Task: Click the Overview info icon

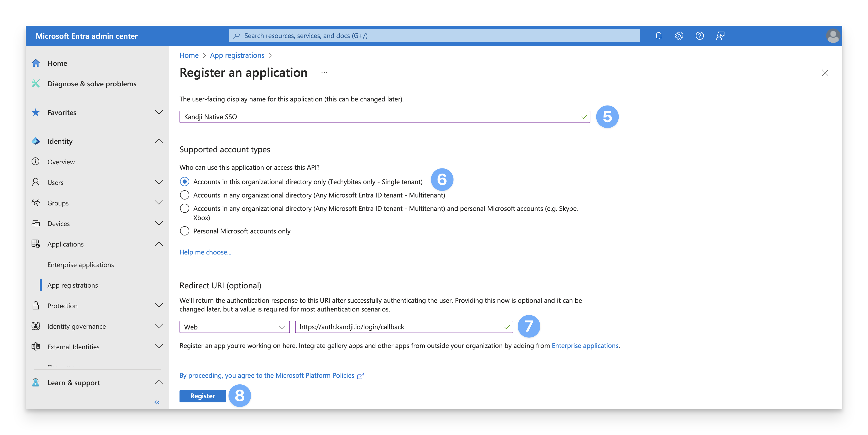Action: 36,162
